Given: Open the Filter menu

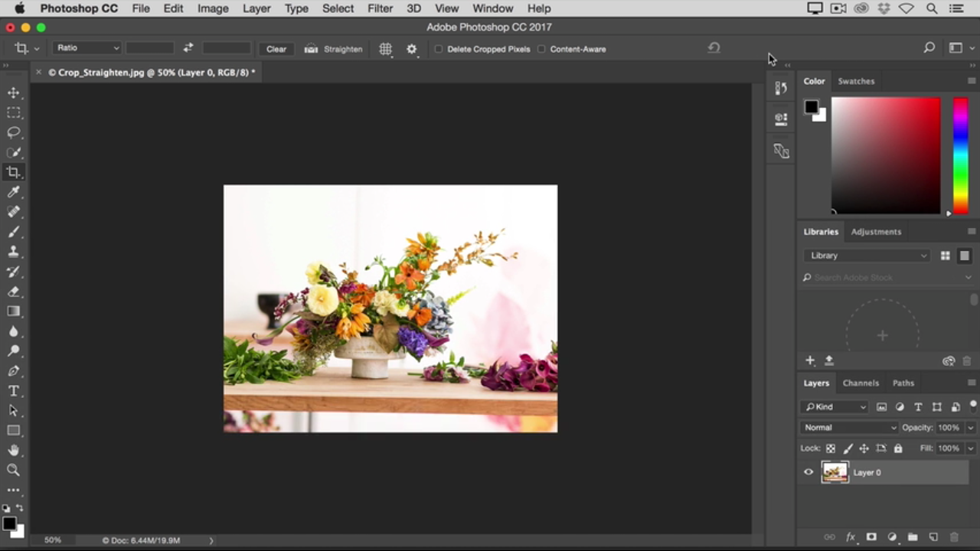Looking at the screenshot, I should click(380, 8).
